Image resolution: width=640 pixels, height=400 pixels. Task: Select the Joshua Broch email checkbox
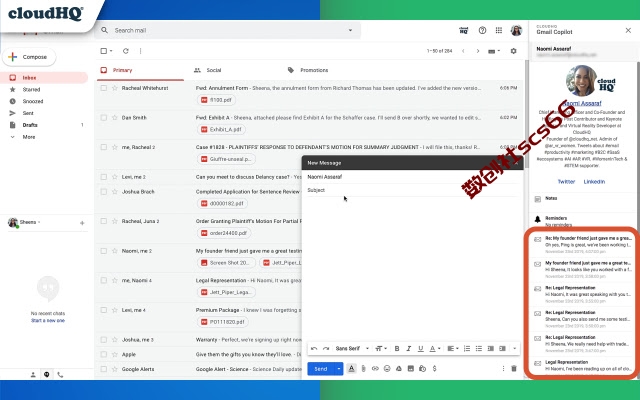pyautogui.click(x=104, y=191)
